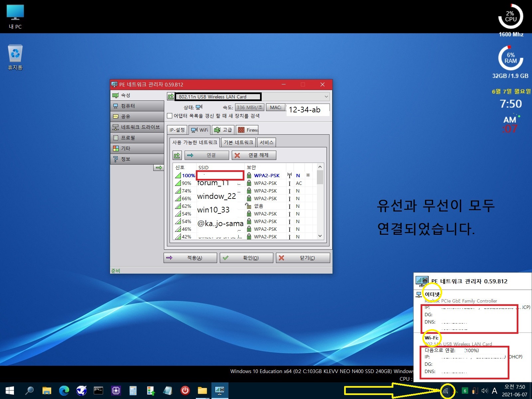Open the yellow folder taskbar icon
Image resolution: width=532 pixels, height=399 pixels.
pos(202,390)
